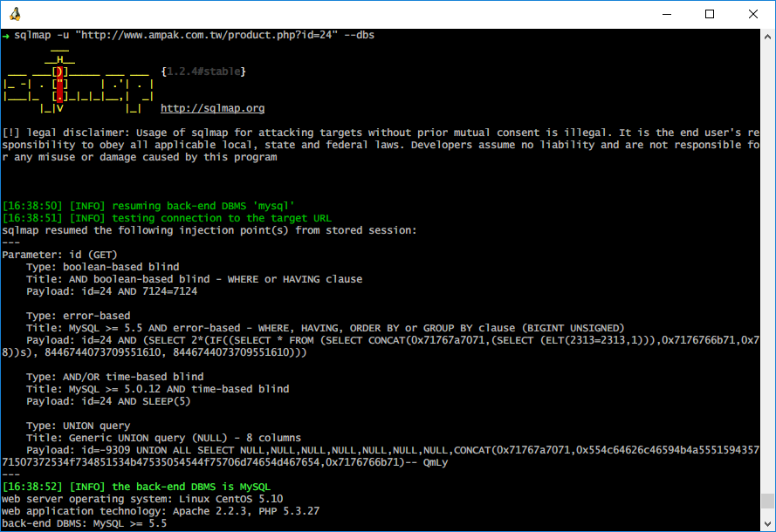Click "web server operating system: Linux CentOS 5.10"

[142, 499]
